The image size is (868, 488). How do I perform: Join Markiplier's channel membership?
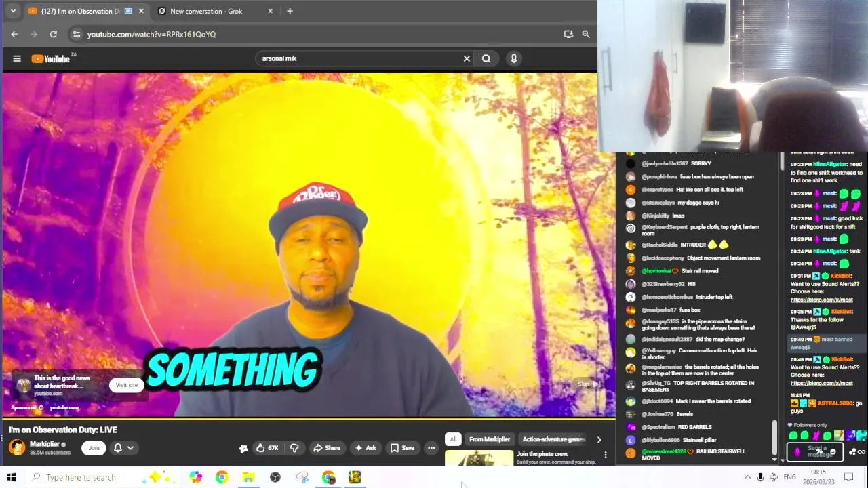click(x=94, y=447)
